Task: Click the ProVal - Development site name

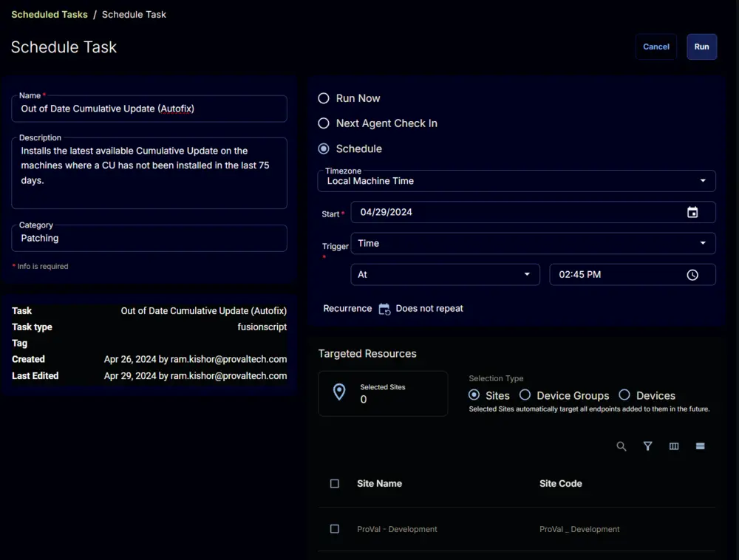Action: (x=397, y=530)
